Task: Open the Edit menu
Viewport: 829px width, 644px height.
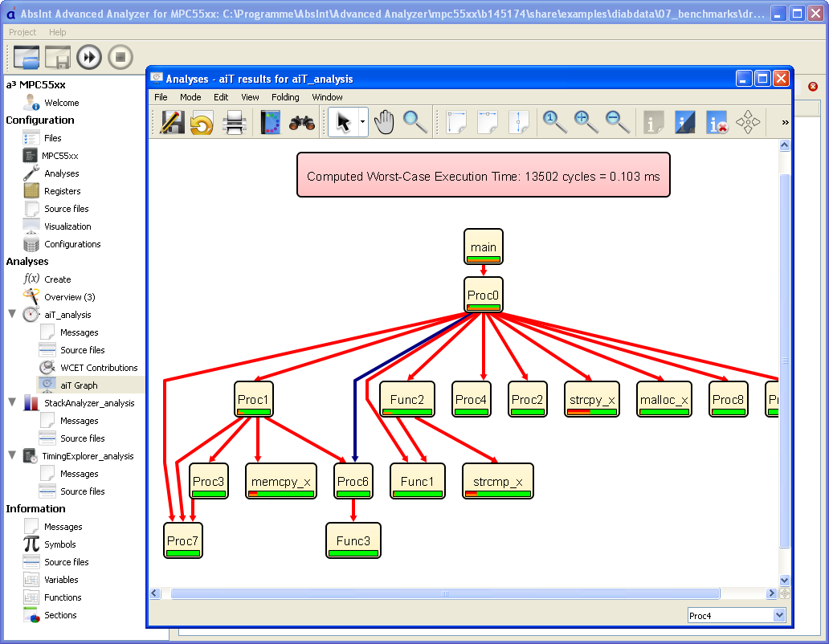Action: (x=221, y=97)
